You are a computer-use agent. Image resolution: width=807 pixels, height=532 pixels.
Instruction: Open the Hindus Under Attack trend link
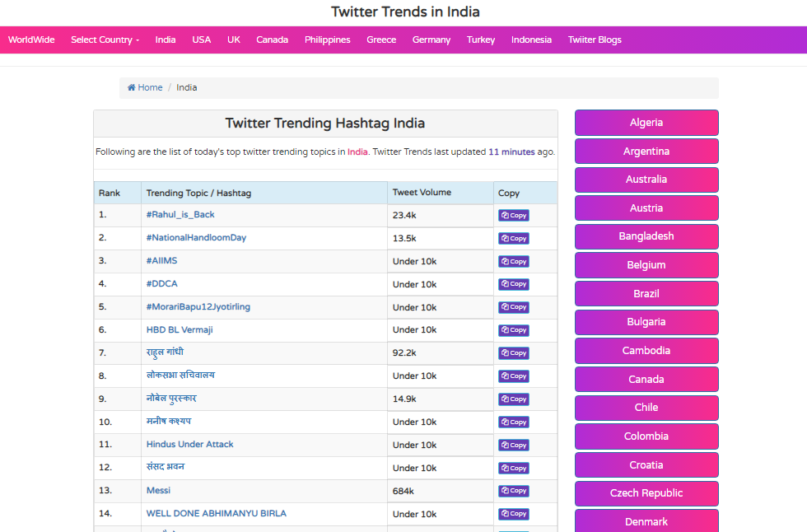[190, 444]
